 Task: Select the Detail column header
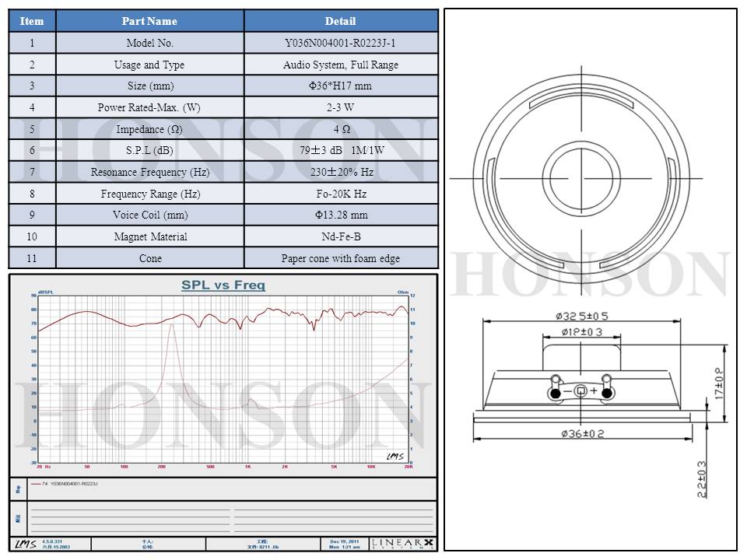click(340, 21)
